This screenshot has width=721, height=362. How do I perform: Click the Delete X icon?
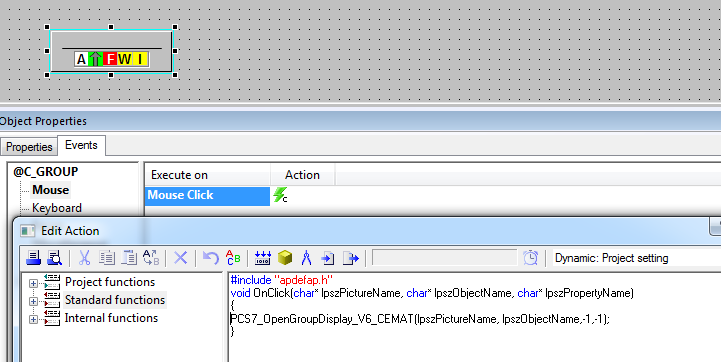181,258
